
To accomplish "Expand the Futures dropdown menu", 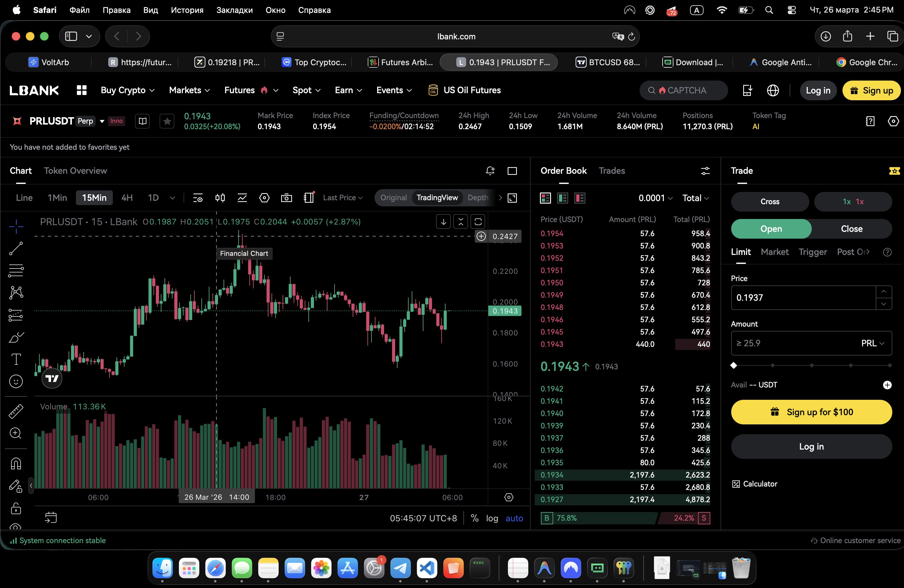I will point(252,90).
